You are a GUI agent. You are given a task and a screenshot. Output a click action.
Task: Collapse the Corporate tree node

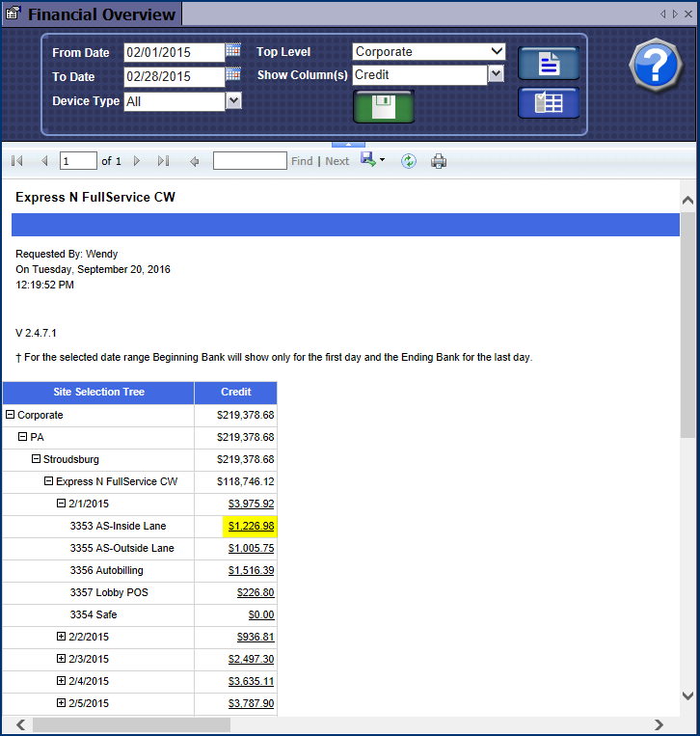(11, 415)
